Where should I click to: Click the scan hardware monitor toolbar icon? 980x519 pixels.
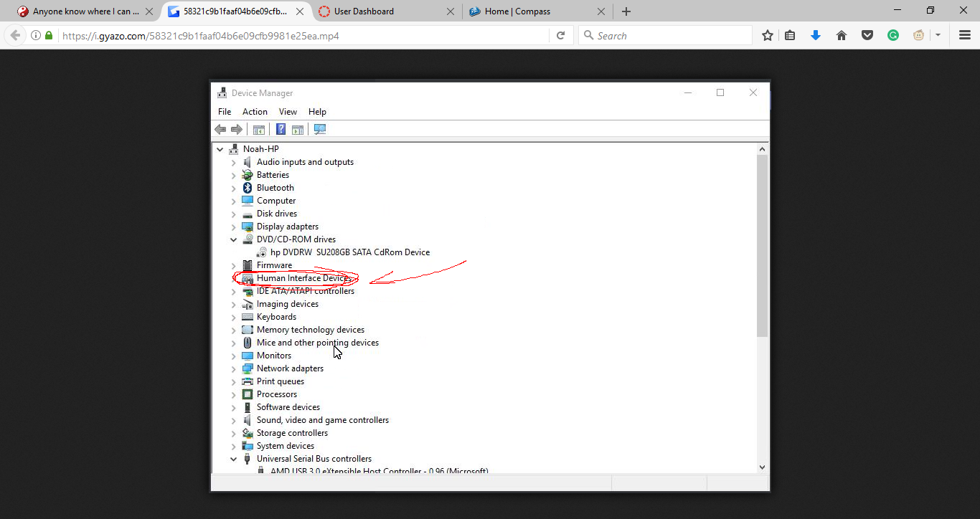[320, 129]
